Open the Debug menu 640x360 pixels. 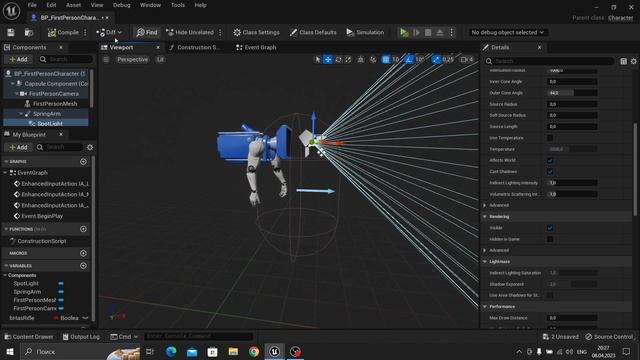121,5
